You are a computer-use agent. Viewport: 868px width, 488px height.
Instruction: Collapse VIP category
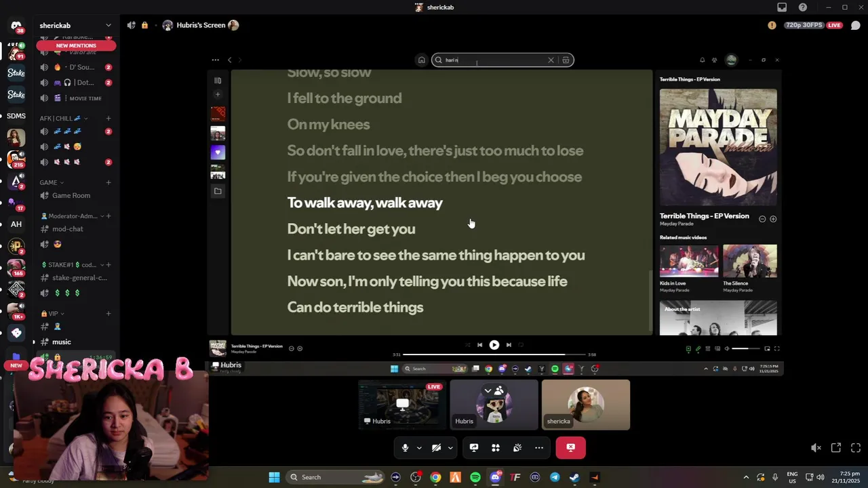[x=53, y=314]
